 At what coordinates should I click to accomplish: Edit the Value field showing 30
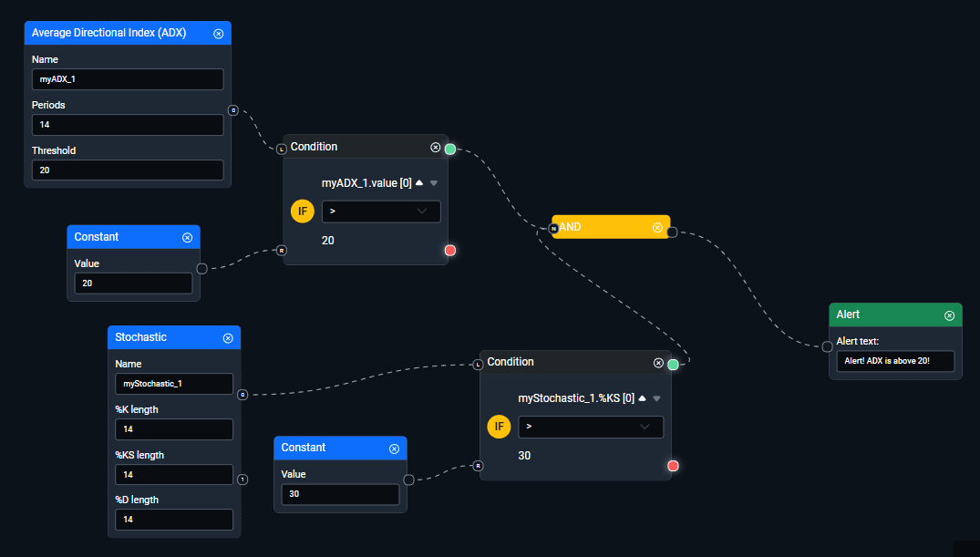pyautogui.click(x=340, y=494)
